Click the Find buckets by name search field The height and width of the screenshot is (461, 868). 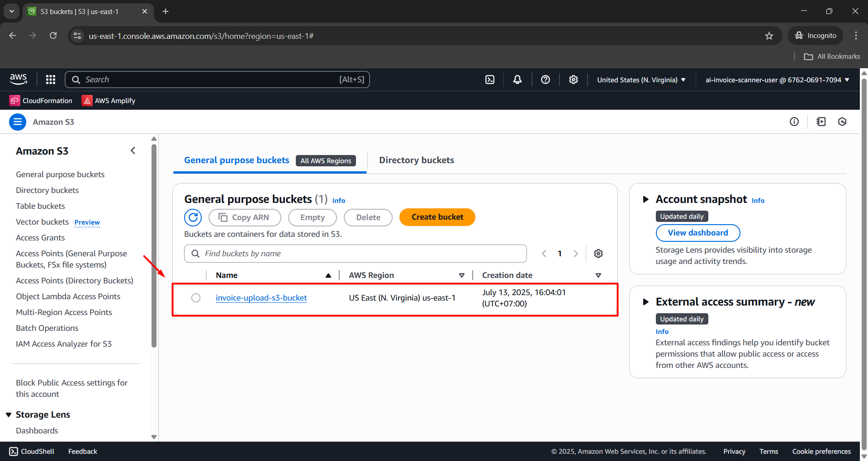click(x=355, y=253)
